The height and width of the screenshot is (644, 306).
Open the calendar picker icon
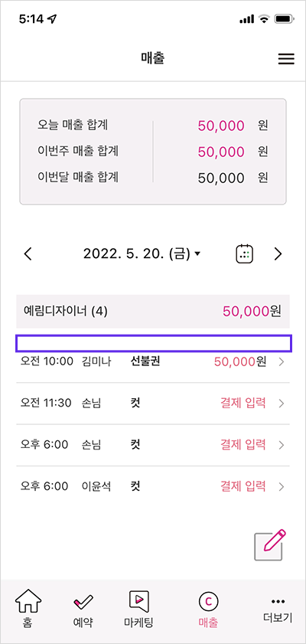pos(245,254)
